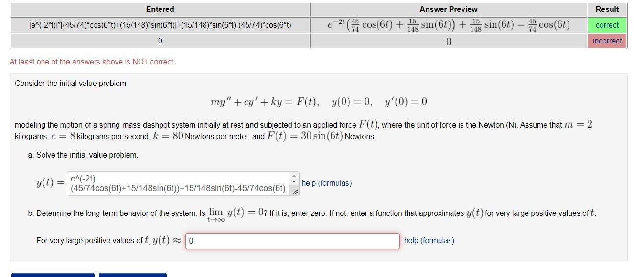Click the red incorrect result cell

pos(607,41)
